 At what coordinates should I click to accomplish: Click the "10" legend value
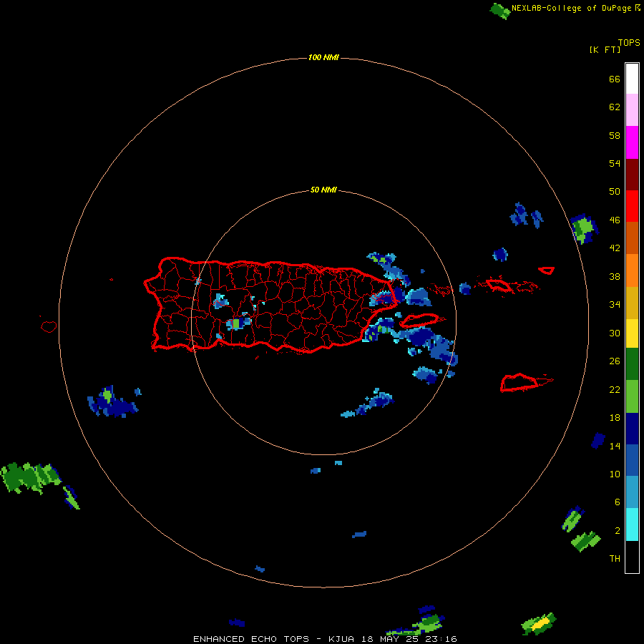(615, 474)
